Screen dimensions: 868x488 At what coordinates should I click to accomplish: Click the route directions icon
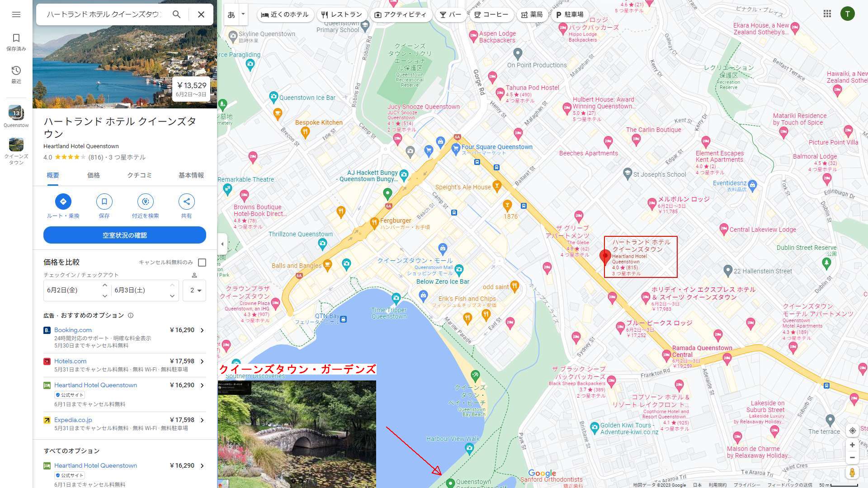63,202
